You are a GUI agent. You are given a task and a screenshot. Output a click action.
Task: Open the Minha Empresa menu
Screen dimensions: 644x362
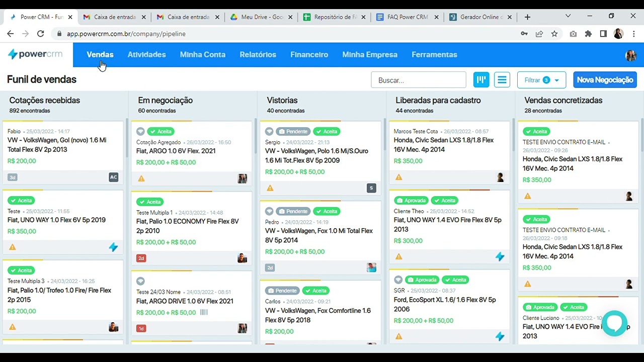370,54
